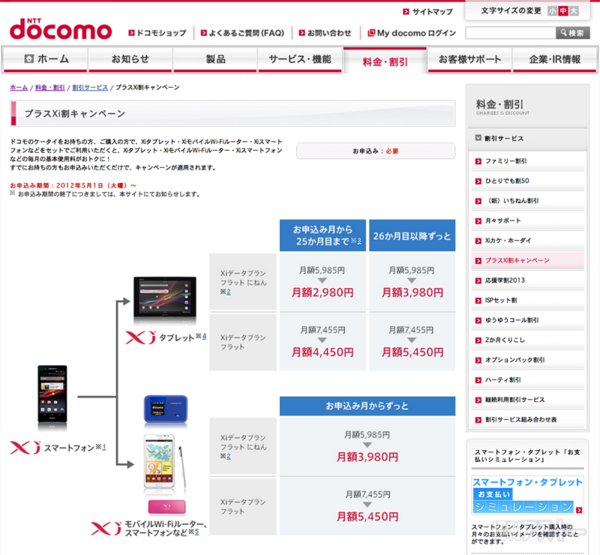Open ひとりでも割50 in sidebar
The width and height of the screenshot is (600, 555).
click(507, 181)
